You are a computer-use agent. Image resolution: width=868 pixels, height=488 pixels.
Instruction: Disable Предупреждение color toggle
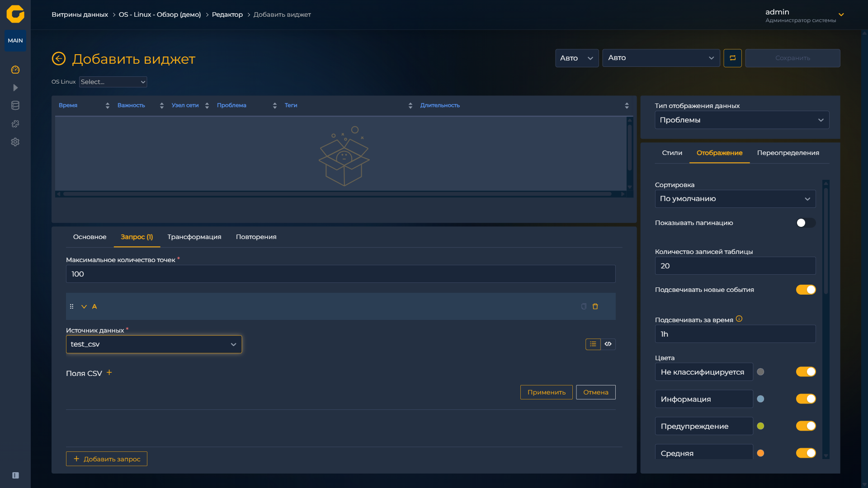coord(806,426)
